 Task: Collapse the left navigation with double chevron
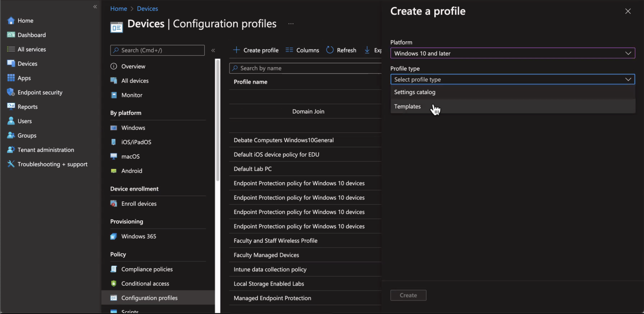tap(95, 7)
